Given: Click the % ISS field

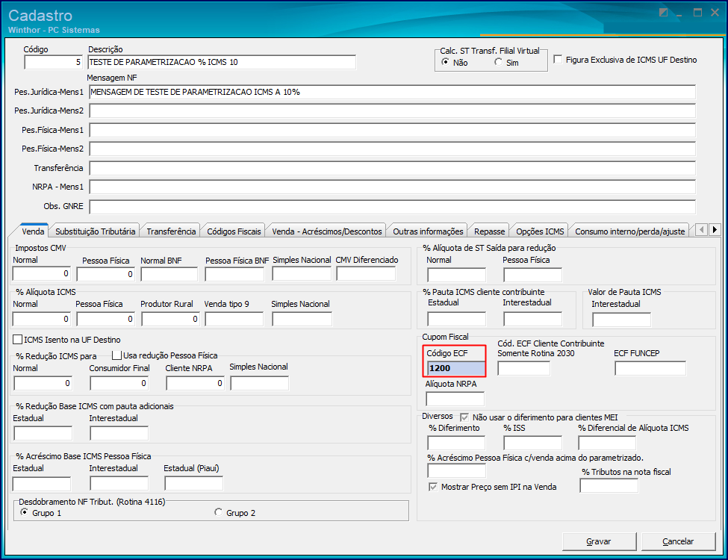Looking at the screenshot, I should [532, 443].
